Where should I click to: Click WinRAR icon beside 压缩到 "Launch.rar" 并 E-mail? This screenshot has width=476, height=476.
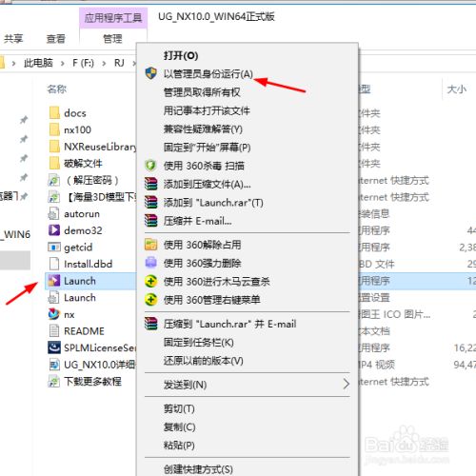(x=150, y=324)
